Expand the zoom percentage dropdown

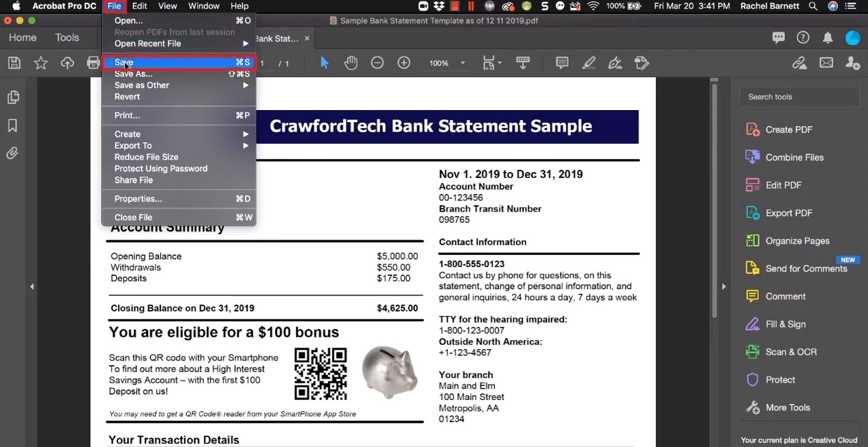pos(463,63)
